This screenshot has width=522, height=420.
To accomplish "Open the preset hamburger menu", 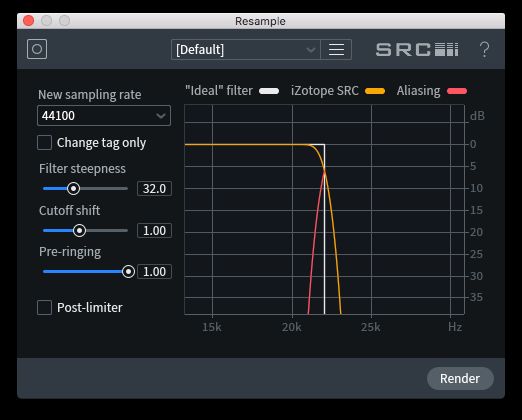I will pos(336,50).
